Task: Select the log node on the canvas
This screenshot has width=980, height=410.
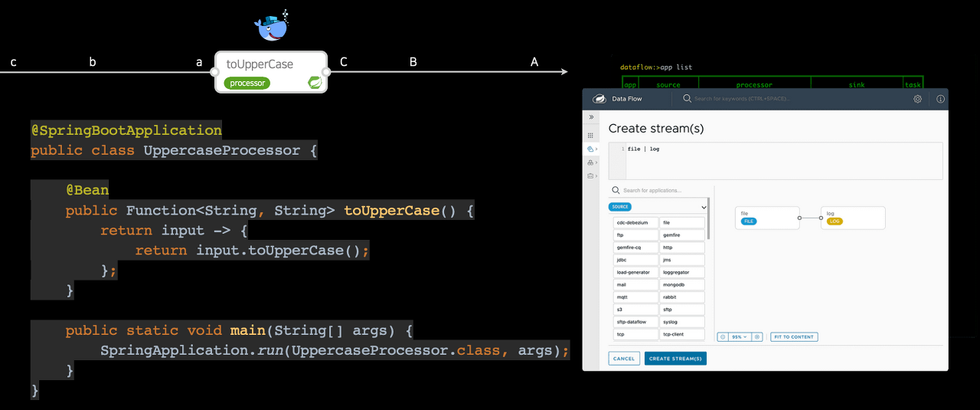Action: tap(853, 218)
